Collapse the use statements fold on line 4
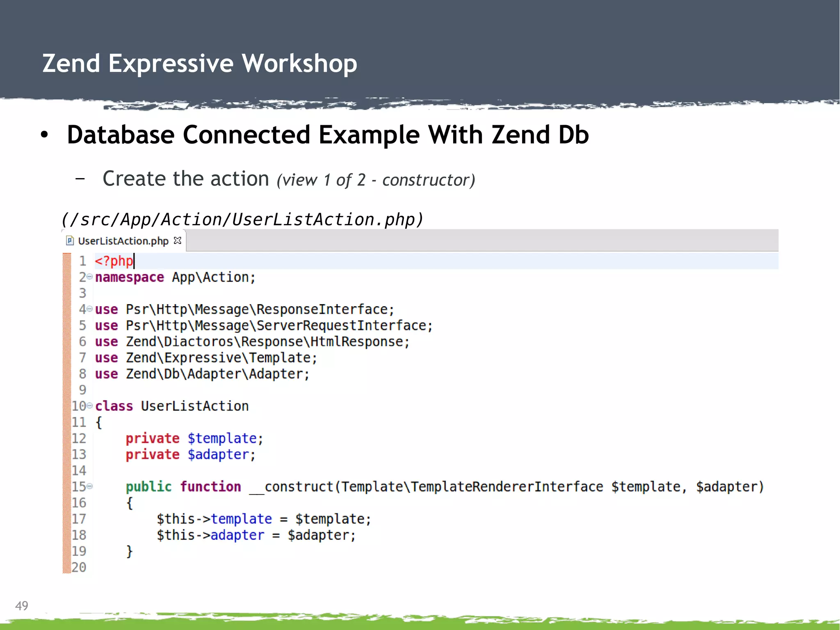 click(89, 309)
